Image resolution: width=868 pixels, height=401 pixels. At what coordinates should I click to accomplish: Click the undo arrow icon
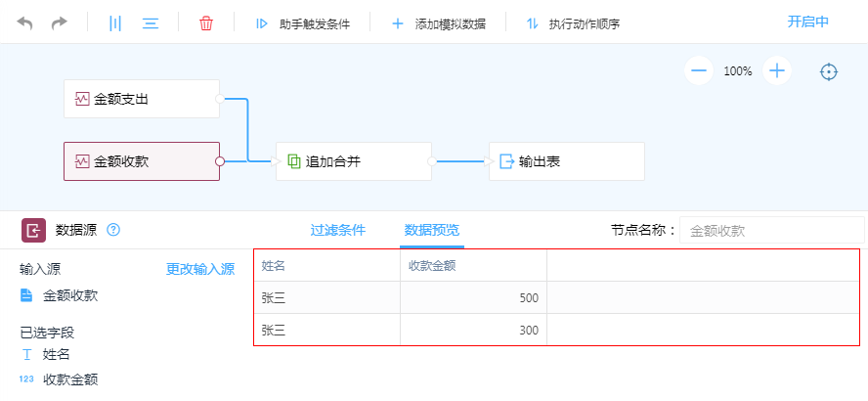(x=25, y=22)
